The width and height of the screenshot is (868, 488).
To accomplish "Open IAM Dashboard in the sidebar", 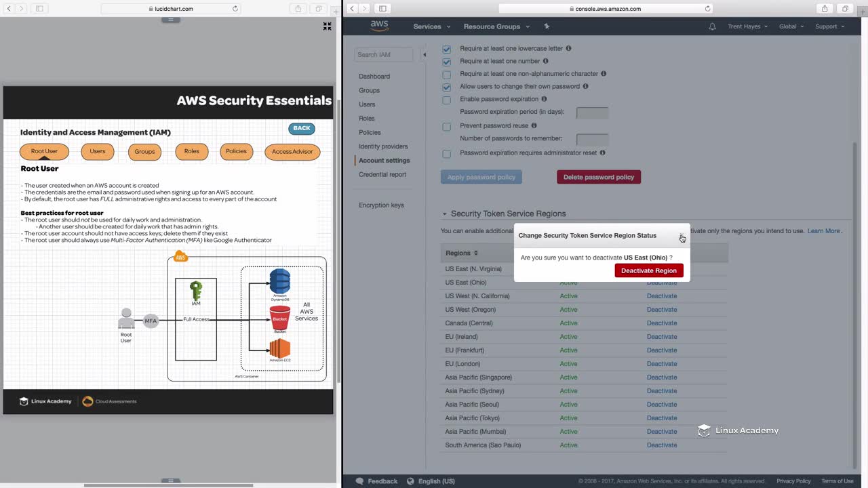I will tap(374, 77).
